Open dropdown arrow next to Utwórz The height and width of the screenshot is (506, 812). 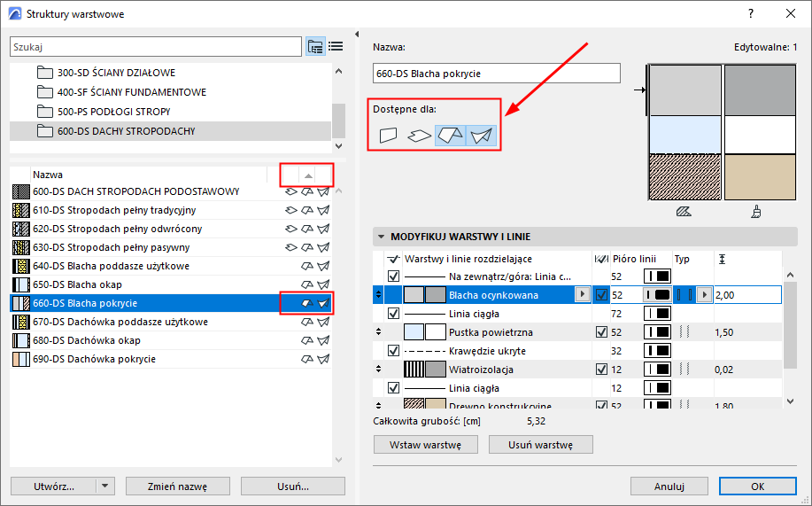coord(105,487)
